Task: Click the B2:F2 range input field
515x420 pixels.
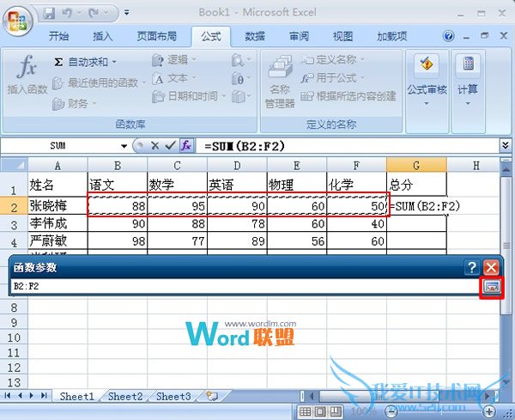Action: point(246,286)
